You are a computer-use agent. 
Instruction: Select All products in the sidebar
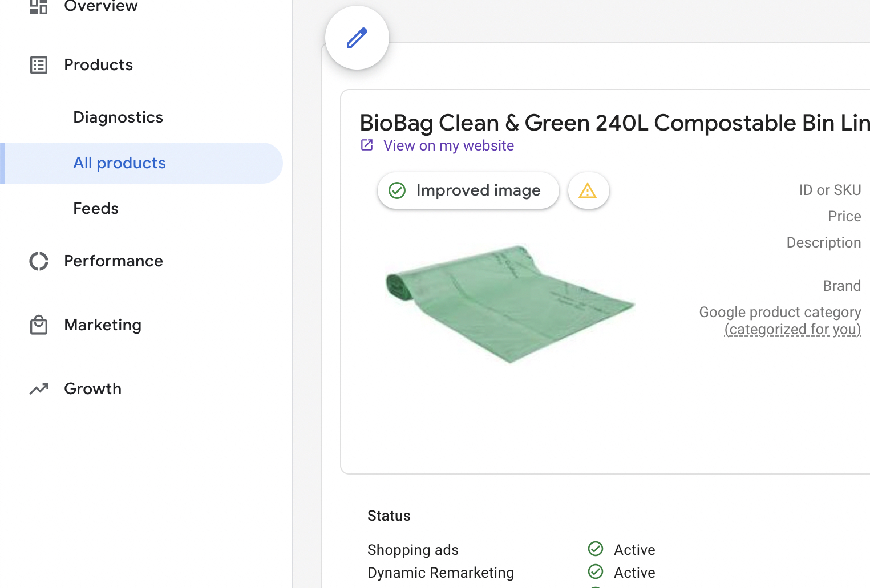(x=119, y=163)
